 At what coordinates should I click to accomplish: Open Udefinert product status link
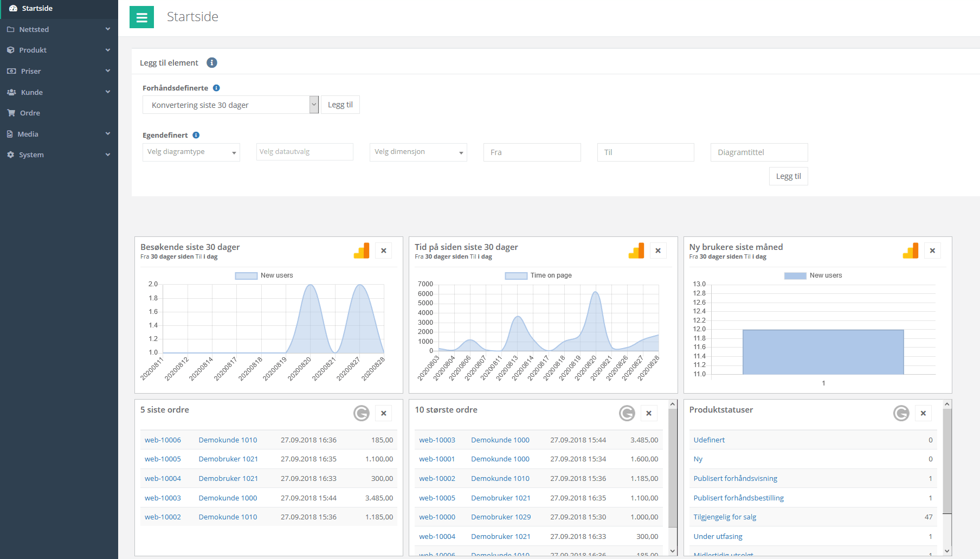[709, 440]
